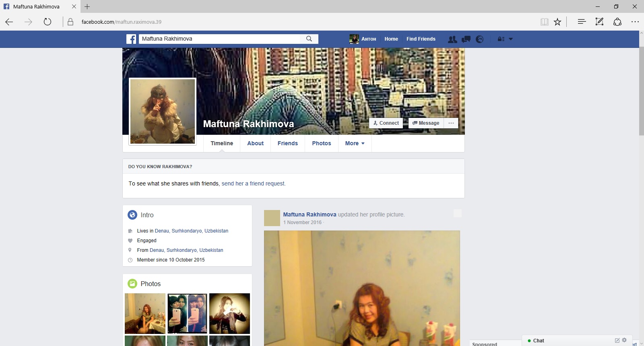Open browser reading view icon
The image size is (644, 346).
tap(544, 22)
